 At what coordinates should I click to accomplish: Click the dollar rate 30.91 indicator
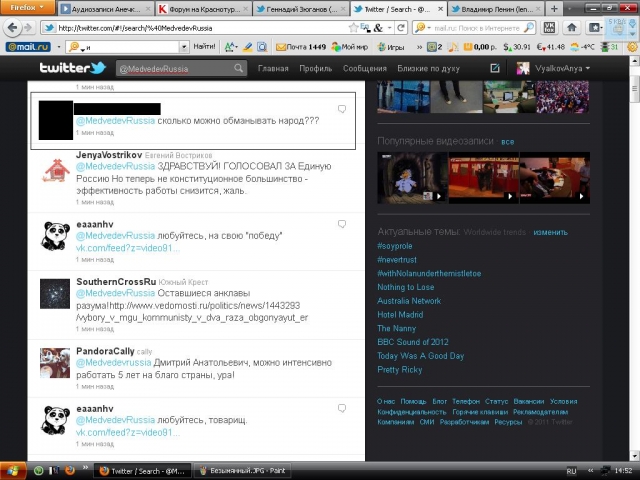(x=517, y=47)
